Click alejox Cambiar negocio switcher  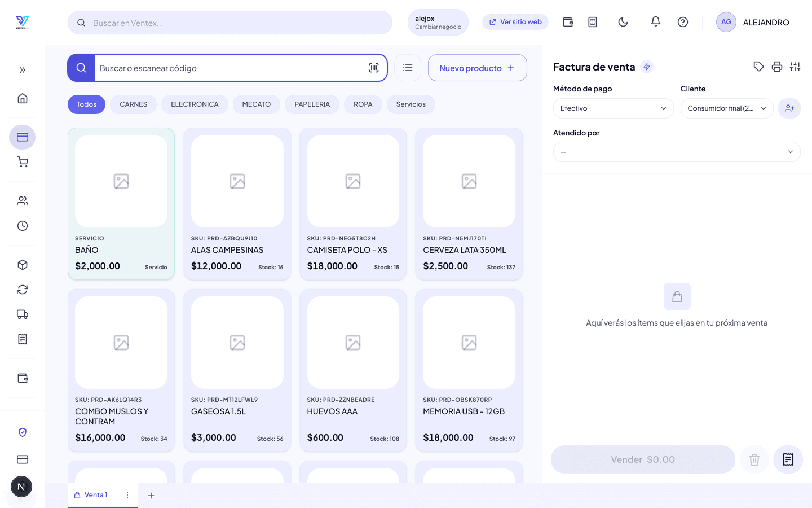[x=438, y=23]
